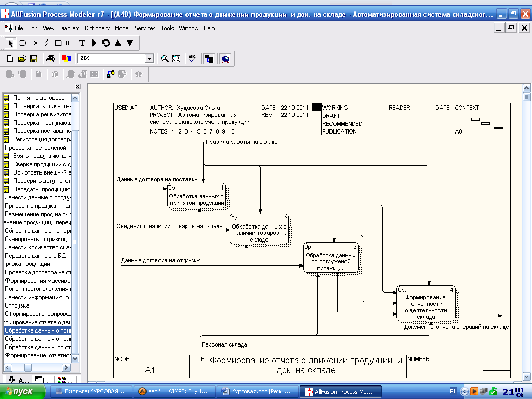The width and height of the screenshot is (532, 399).
Task: Open the View menu
Action: point(48,28)
